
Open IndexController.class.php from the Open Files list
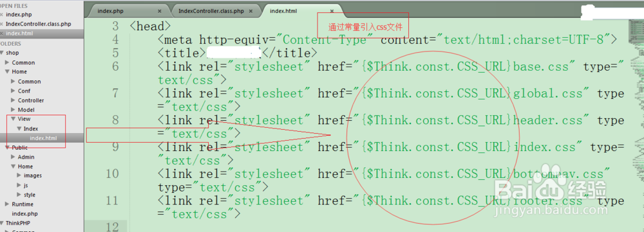pyautogui.click(x=39, y=24)
